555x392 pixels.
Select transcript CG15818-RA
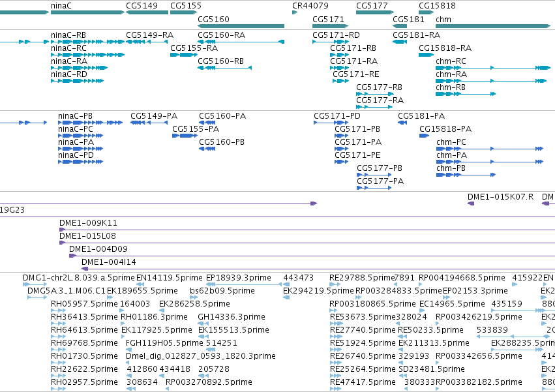[426, 55]
